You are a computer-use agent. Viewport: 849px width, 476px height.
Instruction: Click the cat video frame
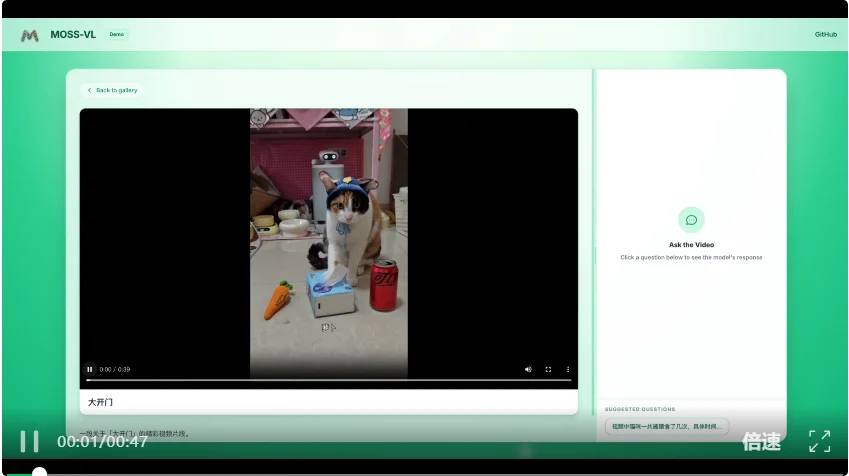click(x=329, y=230)
